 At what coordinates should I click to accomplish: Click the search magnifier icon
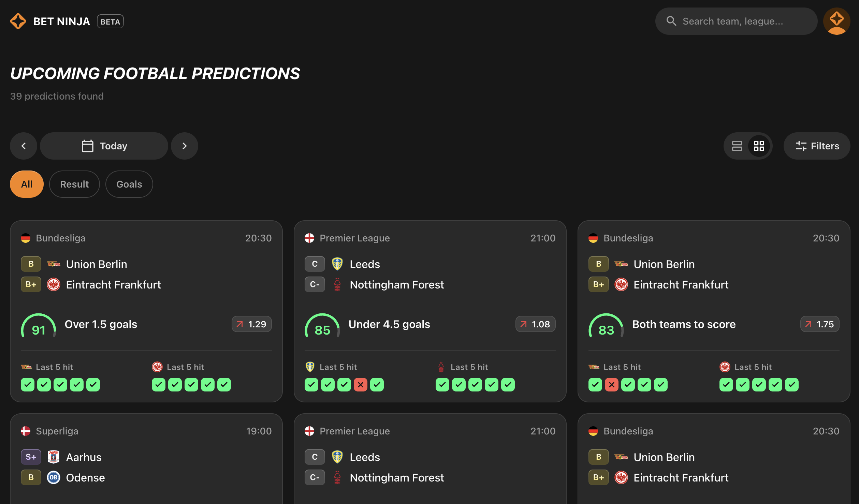coord(672,21)
